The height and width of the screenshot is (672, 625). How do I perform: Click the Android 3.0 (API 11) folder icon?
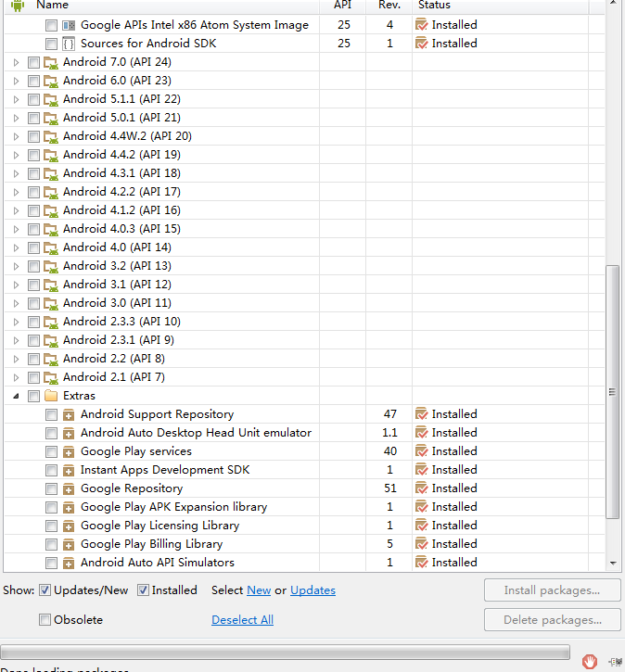point(51,303)
